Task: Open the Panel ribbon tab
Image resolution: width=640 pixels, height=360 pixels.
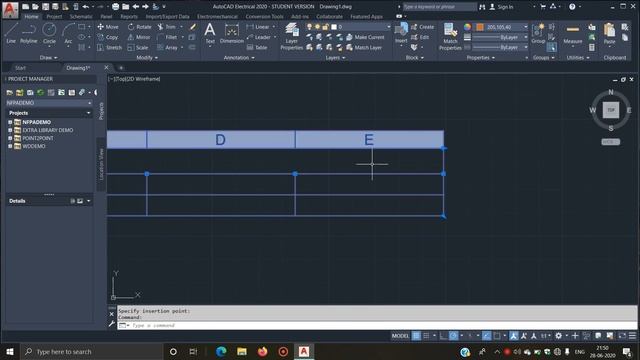Action: [x=107, y=17]
